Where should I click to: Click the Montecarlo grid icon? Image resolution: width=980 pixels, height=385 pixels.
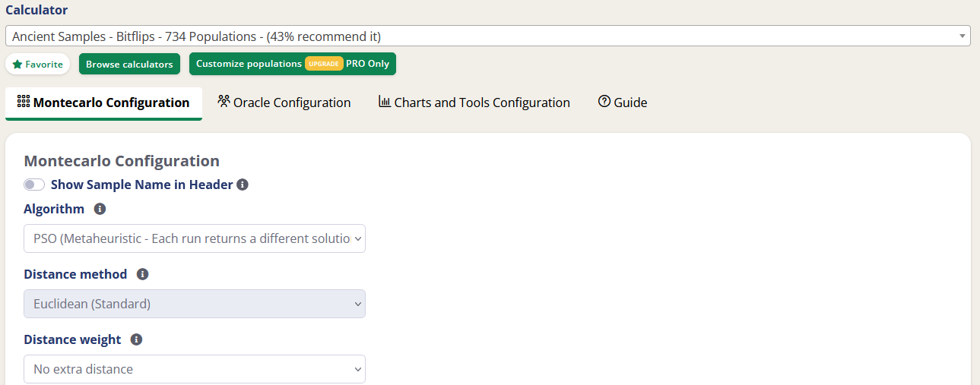pos(24,102)
